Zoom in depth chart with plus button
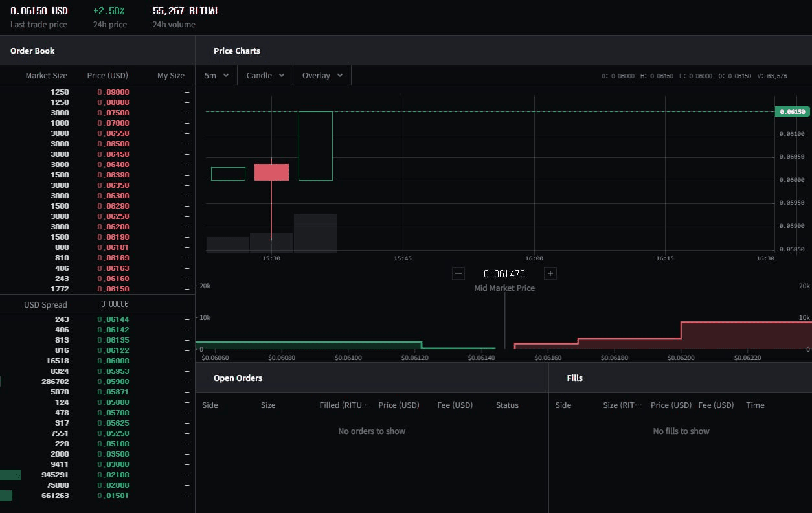The image size is (812, 513). [x=550, y=273]
